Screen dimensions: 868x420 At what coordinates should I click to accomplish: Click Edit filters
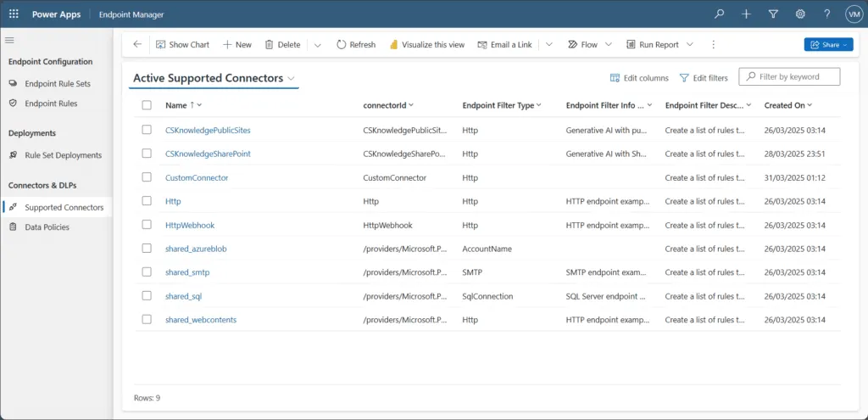click(704, 78)
